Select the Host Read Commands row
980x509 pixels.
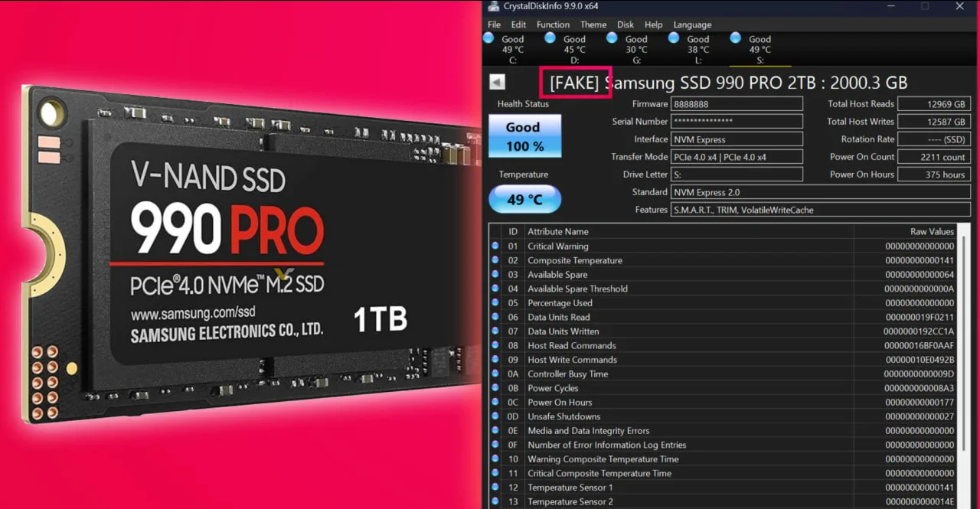724,345
